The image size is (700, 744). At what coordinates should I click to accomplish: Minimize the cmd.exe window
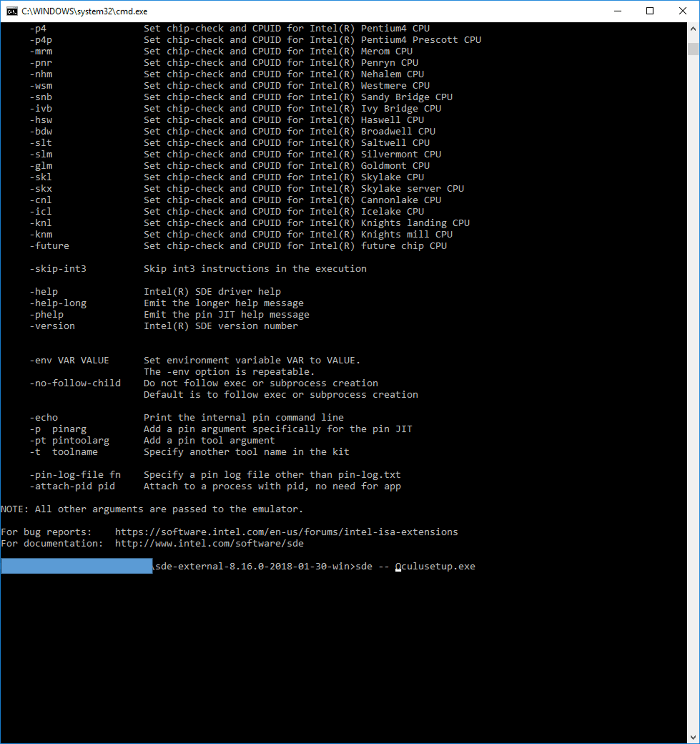(x=618, y=11)
